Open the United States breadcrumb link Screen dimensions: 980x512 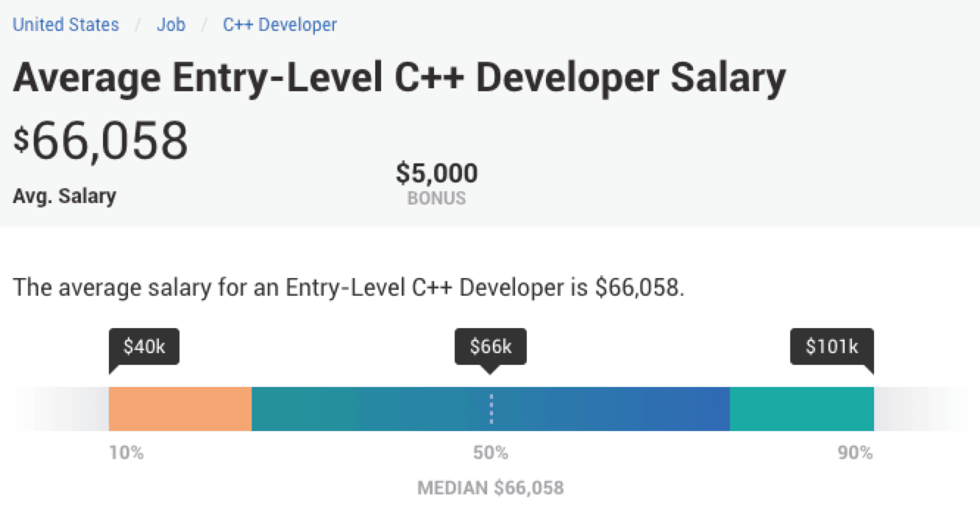(65, 24)
